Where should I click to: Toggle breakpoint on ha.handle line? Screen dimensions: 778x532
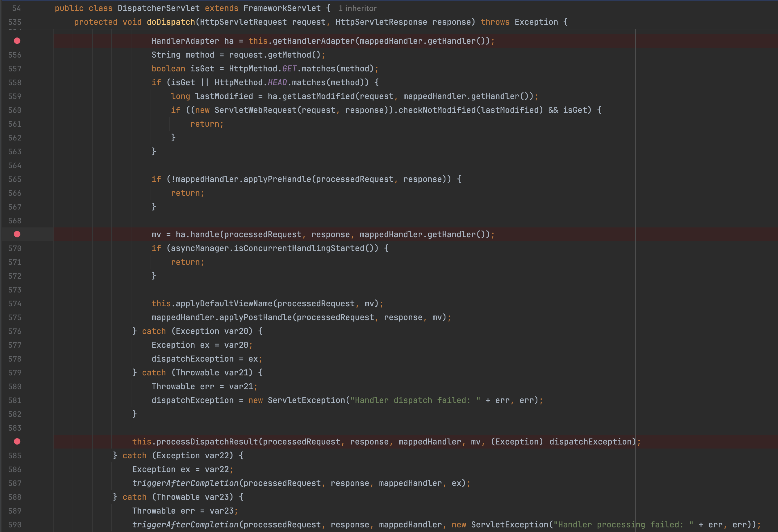tap(17, 234)
